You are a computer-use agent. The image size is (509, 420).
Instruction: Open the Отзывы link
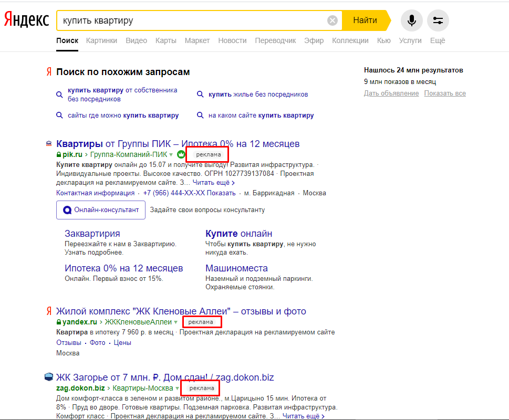(x=68, y=342)
